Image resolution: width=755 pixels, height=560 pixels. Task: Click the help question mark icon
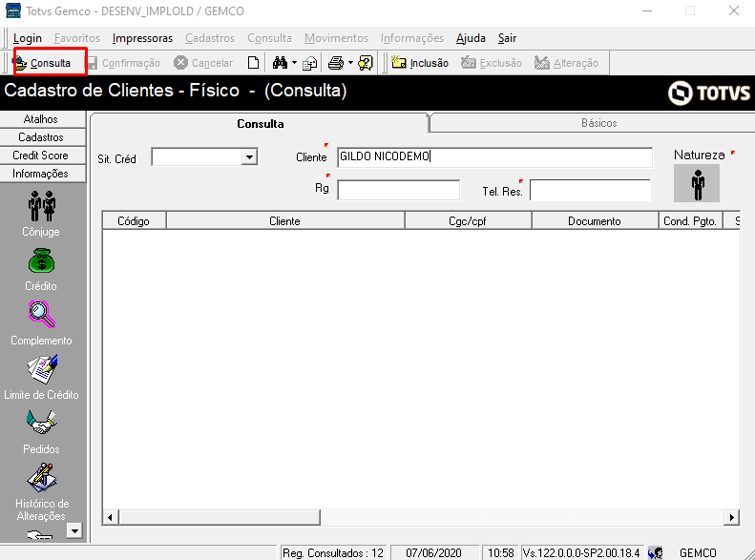366,63
